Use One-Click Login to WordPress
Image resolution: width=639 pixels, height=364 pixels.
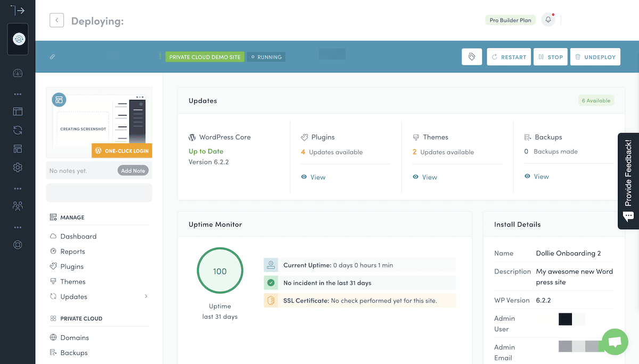pos(122,151)
